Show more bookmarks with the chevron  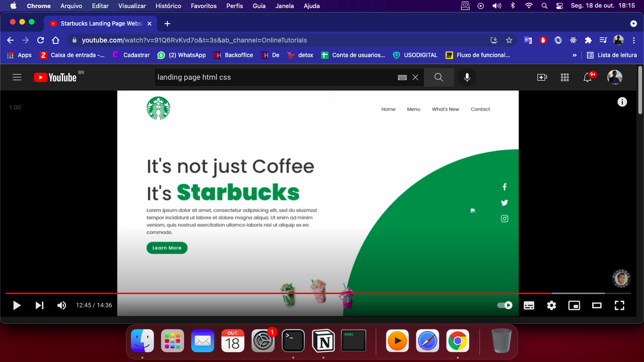[575, 55]
